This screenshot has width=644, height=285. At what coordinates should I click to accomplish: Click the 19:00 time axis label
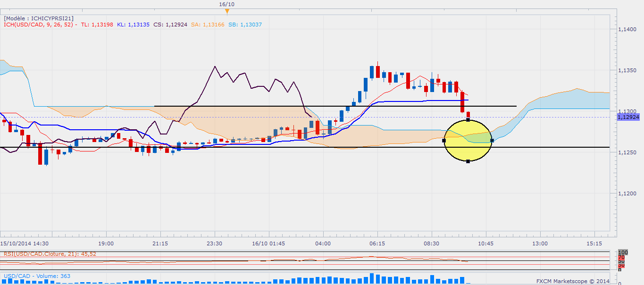(106, 243)
